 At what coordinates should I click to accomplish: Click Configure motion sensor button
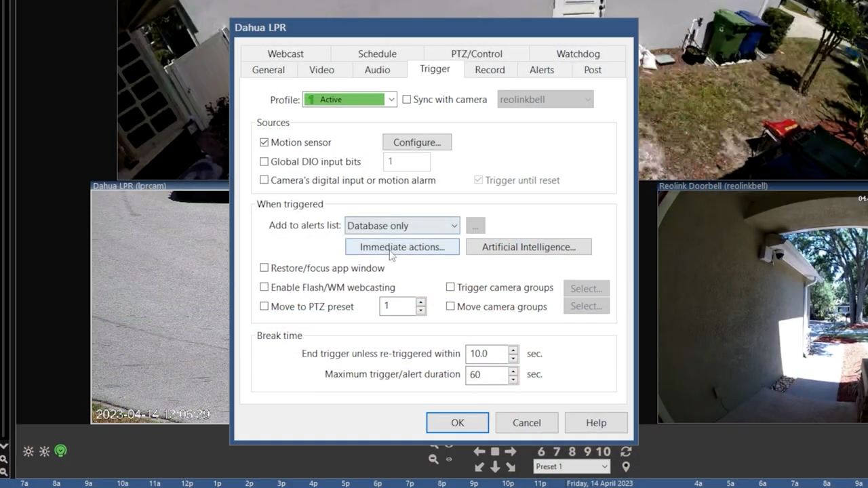click(417, 142)
